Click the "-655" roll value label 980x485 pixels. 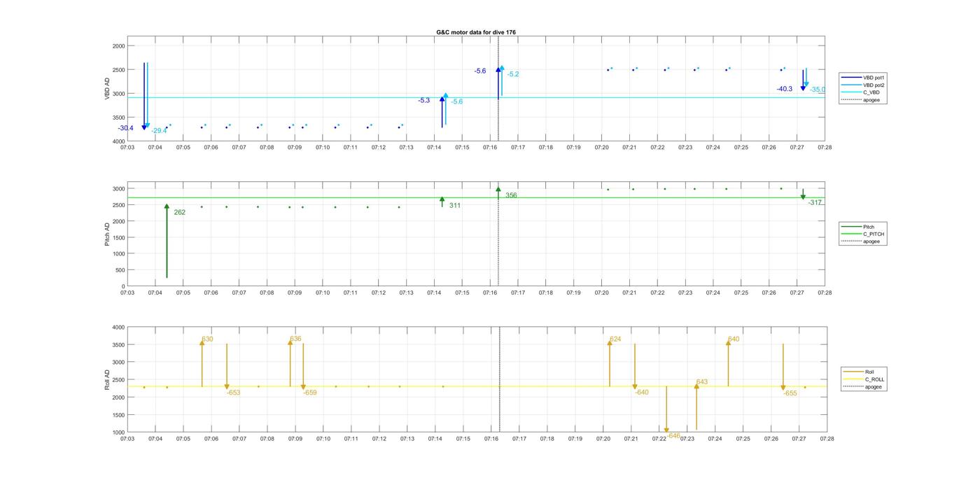790,393
